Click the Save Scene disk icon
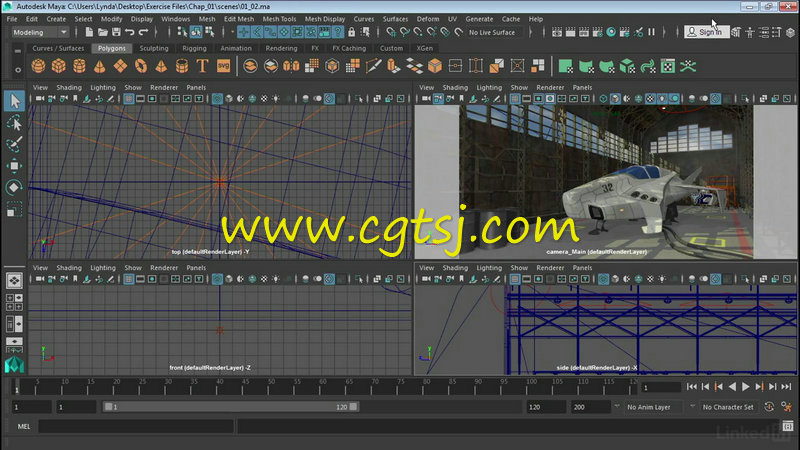Image resolution: width=800 pixels, height=450 pixels. (x=116, y=32)
